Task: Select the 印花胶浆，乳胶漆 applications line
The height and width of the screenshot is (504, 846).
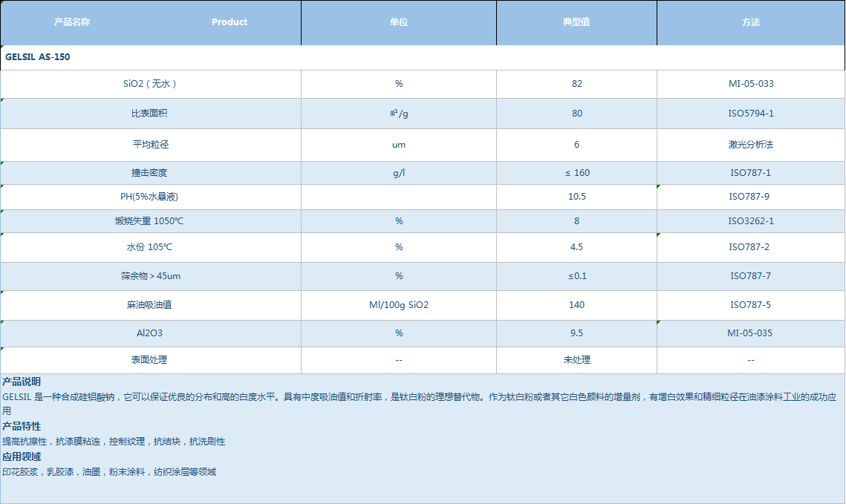Action: (109, 472)
